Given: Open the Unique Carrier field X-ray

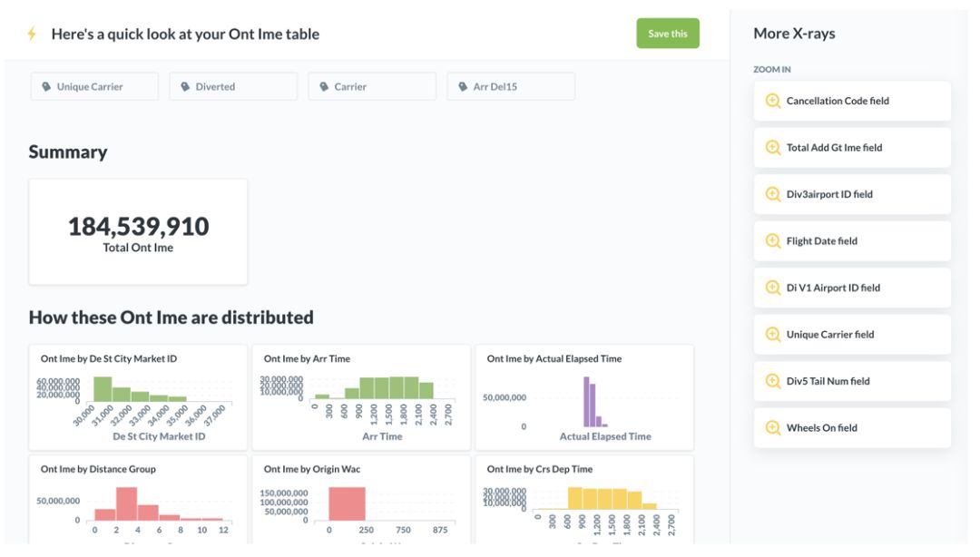Looking at the screenshot, I should coord(851,334).
